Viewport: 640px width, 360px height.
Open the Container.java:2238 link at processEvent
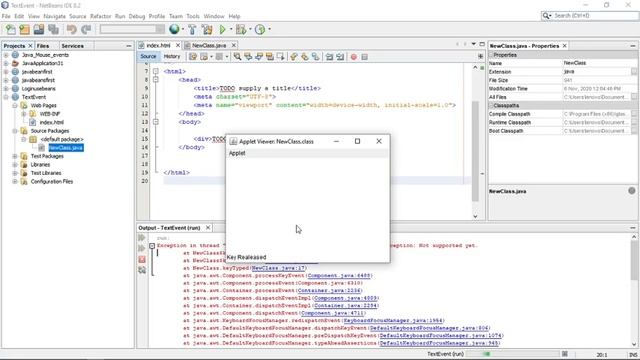coord(329,291)
